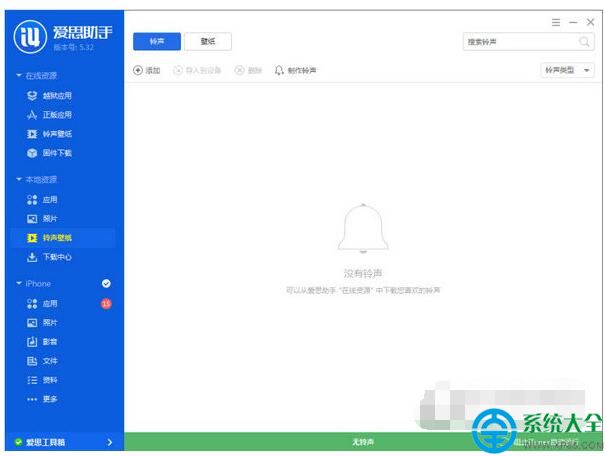
Task: Open 文件 under iPhone
Action: [42, 361]
